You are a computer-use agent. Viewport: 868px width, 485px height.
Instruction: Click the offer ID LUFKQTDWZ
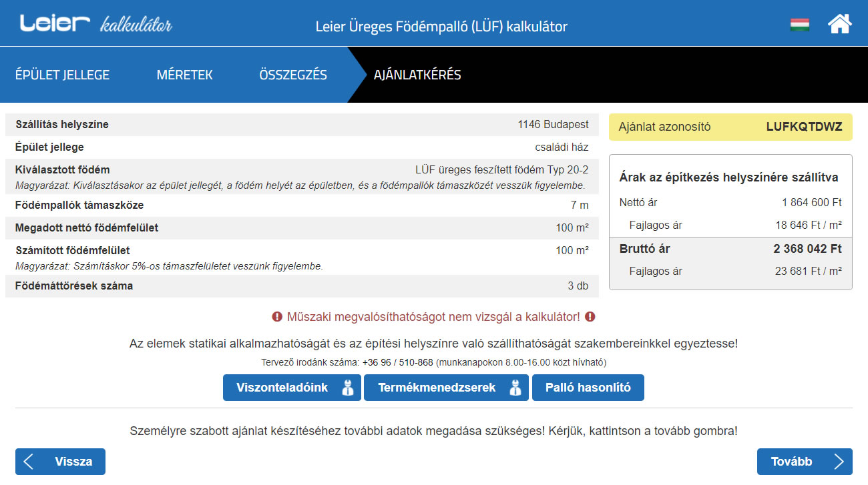[x=804, y=127]
